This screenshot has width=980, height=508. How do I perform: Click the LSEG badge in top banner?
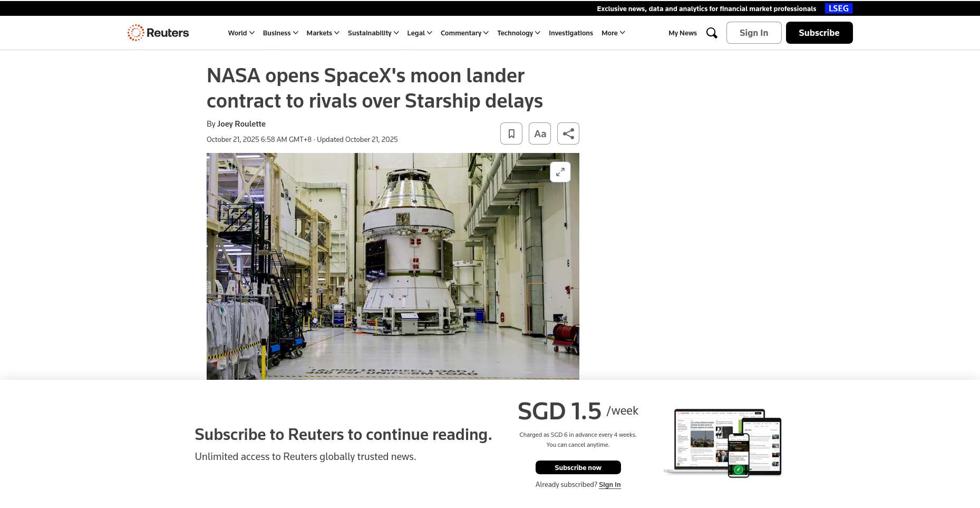click(839, 8)
